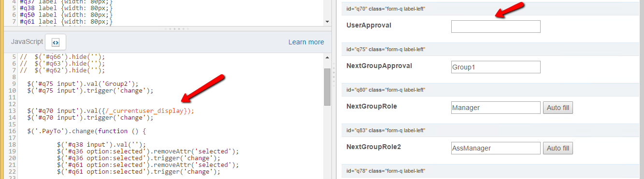
Task: Click the UserApproval input field
Action: [496, 27]
